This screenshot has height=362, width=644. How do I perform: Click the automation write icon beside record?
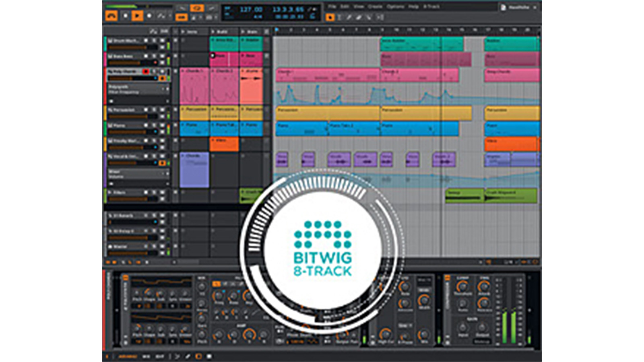point(161,16)
